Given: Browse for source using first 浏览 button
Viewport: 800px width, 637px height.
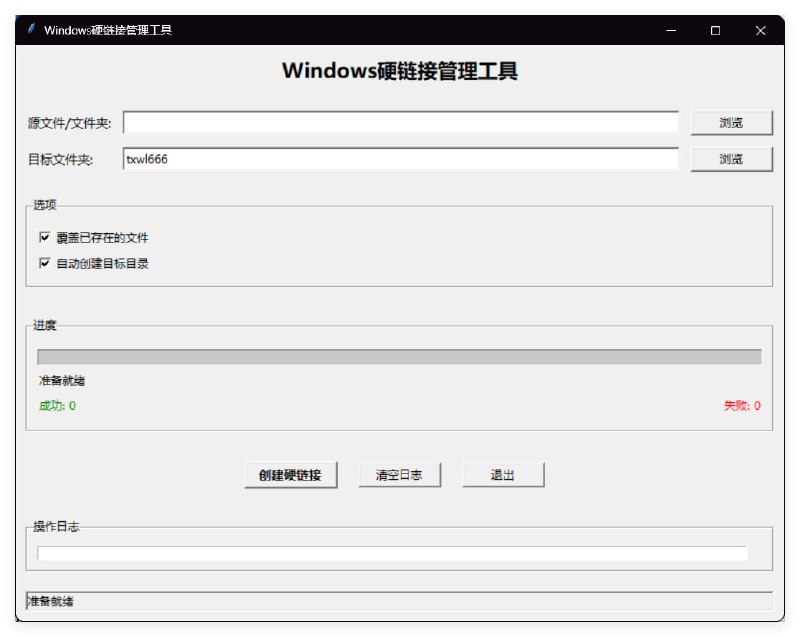Looking at the screenshot, I should pyautogui.click(x=731, y=123).
